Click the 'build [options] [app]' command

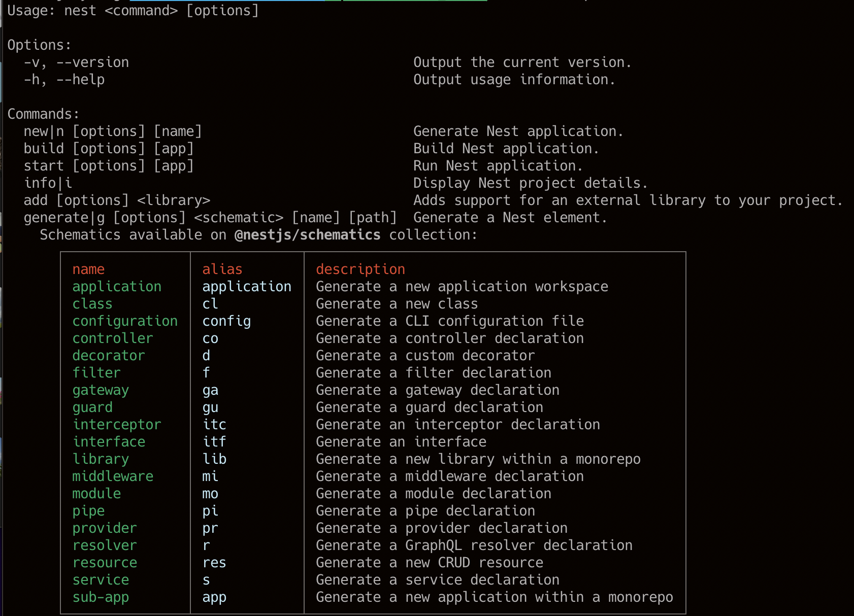109,149
